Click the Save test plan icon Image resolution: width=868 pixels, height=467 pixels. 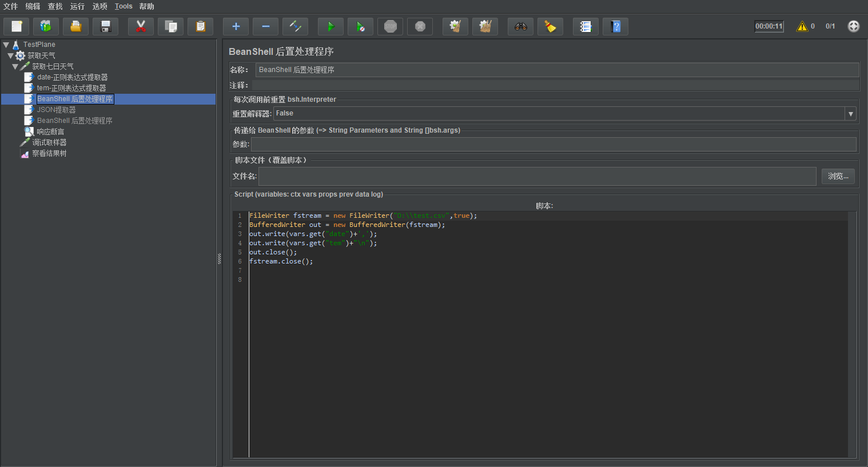point(105,26)
